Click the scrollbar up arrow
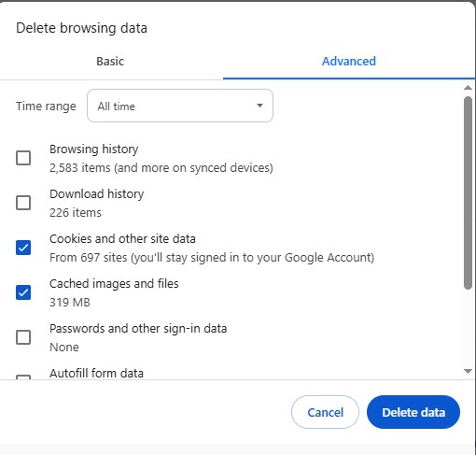This screenshot has width=476, height=455. click(468, 88)
